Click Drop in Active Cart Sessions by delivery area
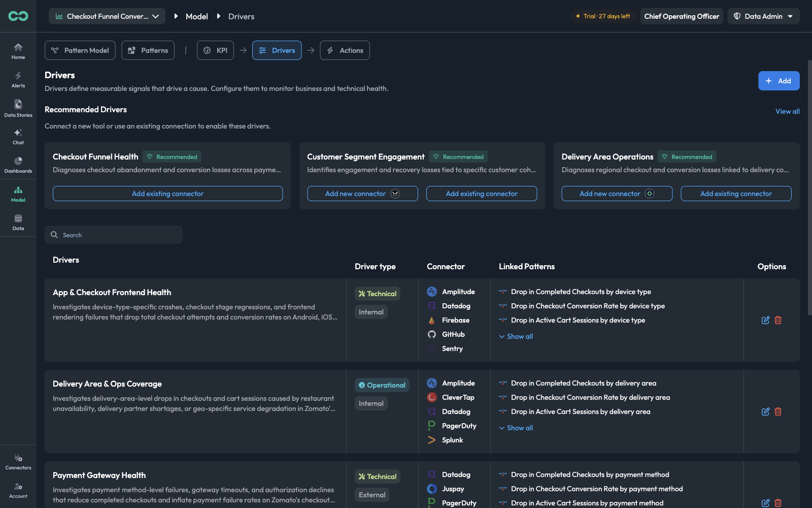812x508 pixels. coord(581,411)
